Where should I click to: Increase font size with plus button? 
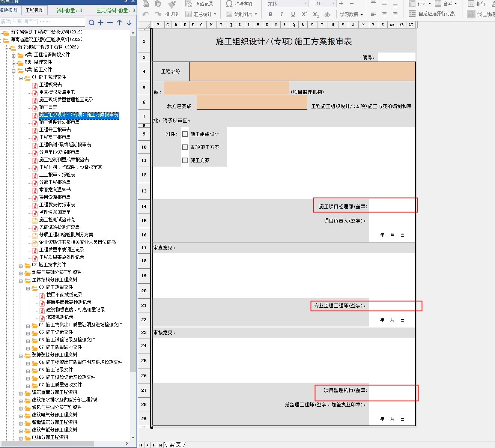[x=341, y=4]
